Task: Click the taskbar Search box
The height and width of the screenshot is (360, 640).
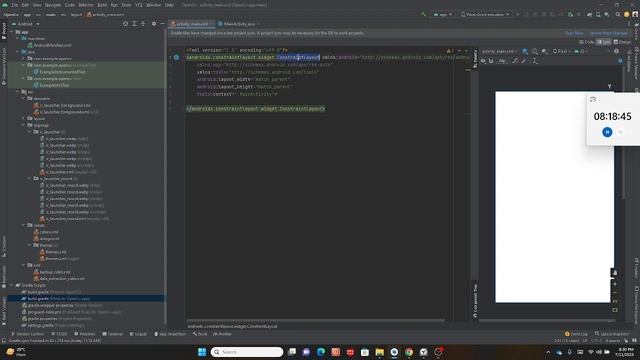Action: click(x=247, y=352)
